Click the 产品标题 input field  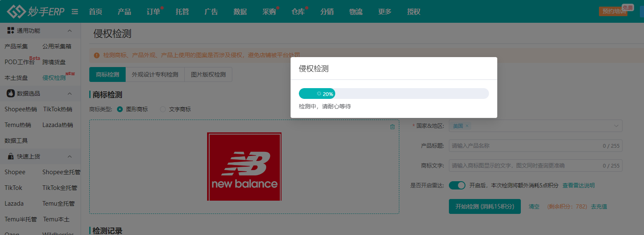[536, 146]
